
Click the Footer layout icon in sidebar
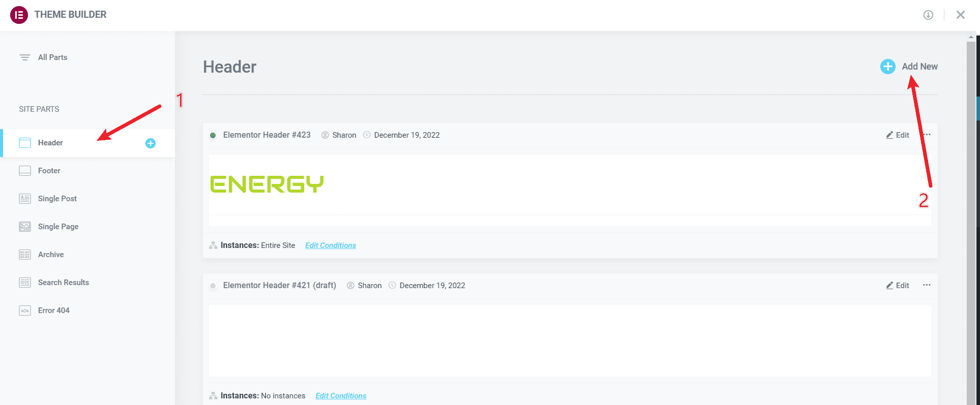tap(25, 171)
